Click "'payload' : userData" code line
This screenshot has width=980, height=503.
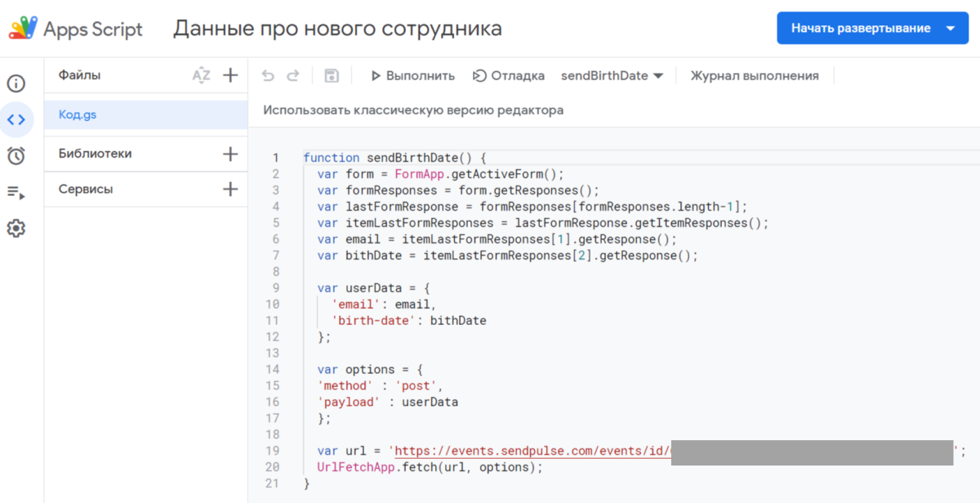point(388,402)
